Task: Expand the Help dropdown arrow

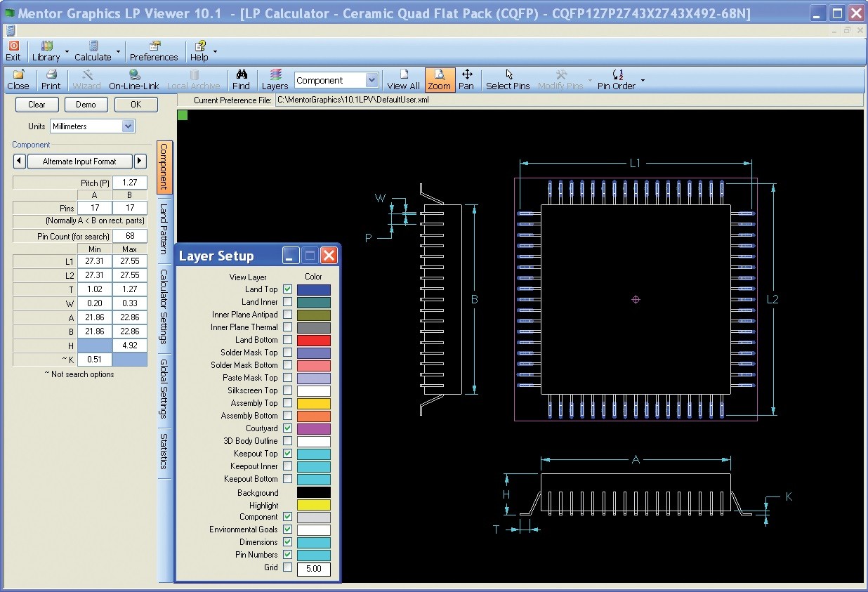Action: coord(215,51)
